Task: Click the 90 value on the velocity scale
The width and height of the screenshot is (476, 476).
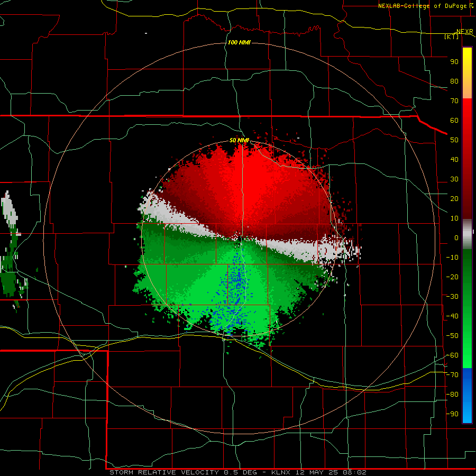Action: pos(454,62)
